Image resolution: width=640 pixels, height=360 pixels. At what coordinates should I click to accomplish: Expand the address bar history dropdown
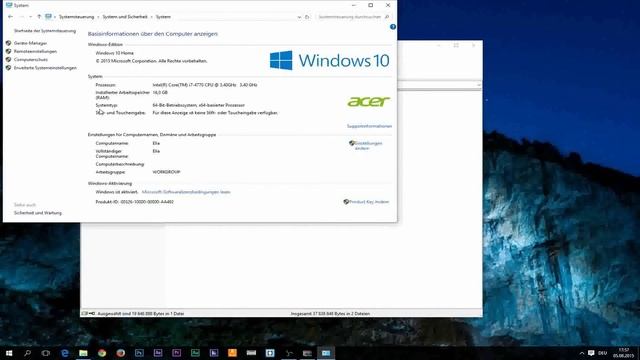(x=299, y=17)
